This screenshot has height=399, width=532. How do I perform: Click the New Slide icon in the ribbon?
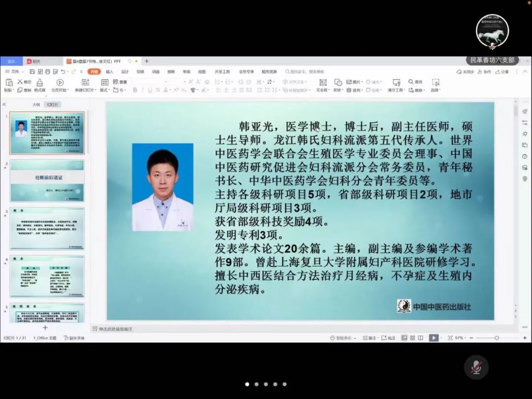(86, 82)
